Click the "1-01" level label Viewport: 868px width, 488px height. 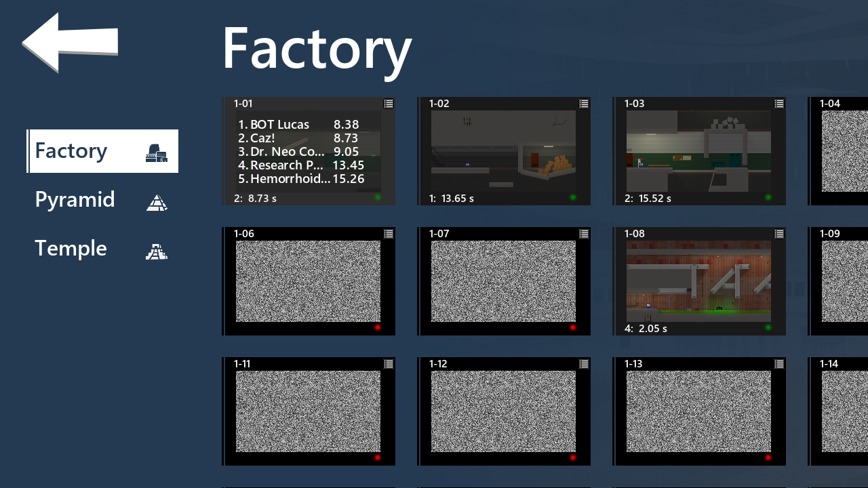(243, 104)
